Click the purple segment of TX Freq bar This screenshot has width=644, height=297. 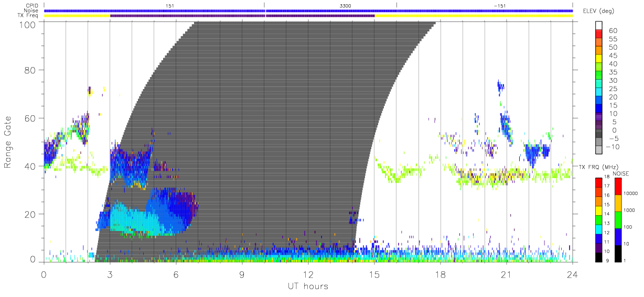242,16
